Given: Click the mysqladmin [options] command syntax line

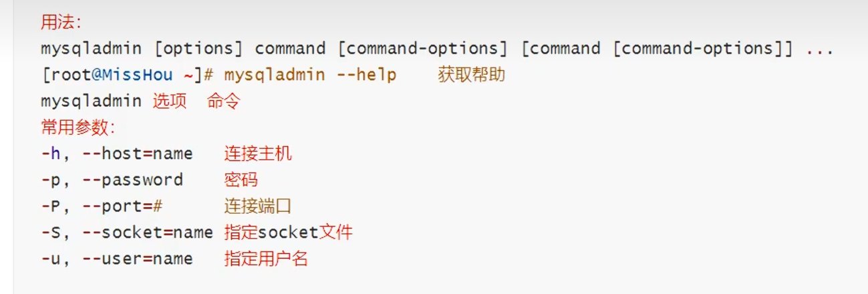Looking at the screenshot, I should [437, 49].
